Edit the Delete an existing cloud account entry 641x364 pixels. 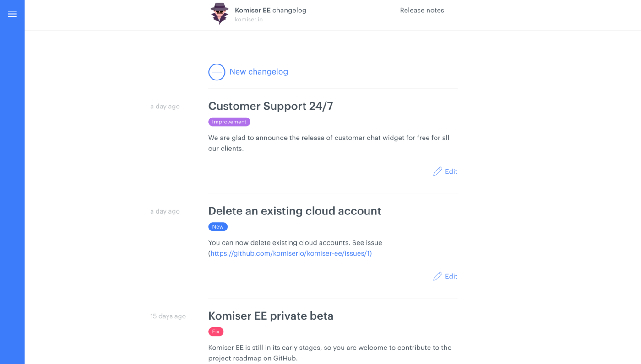451,277
